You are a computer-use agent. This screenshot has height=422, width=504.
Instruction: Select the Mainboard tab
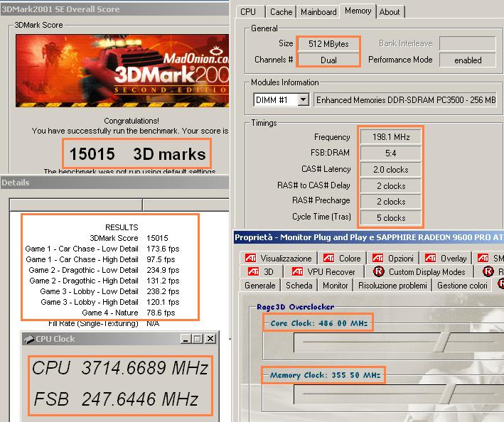pyautogui.click(x=318, y=12)
